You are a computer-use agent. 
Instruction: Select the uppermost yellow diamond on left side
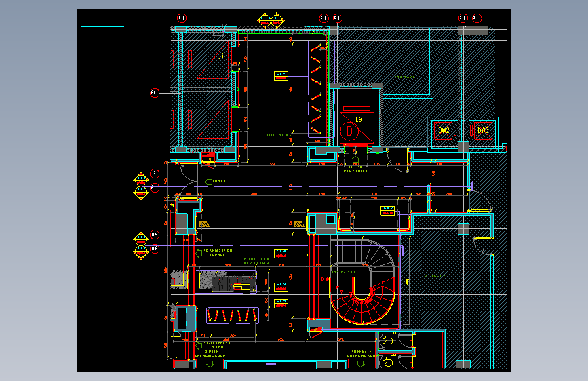[x=141, y=180]
